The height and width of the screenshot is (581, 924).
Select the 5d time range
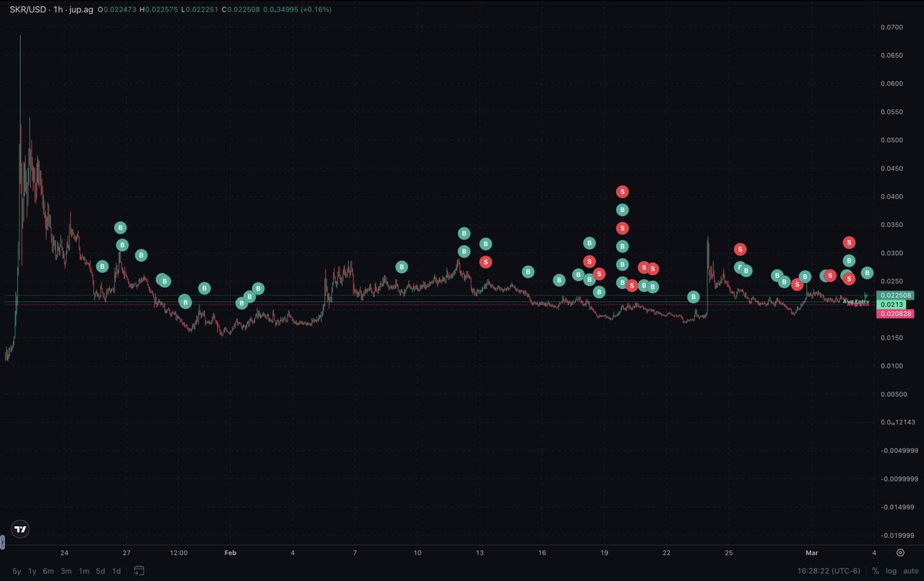point(100,571)
